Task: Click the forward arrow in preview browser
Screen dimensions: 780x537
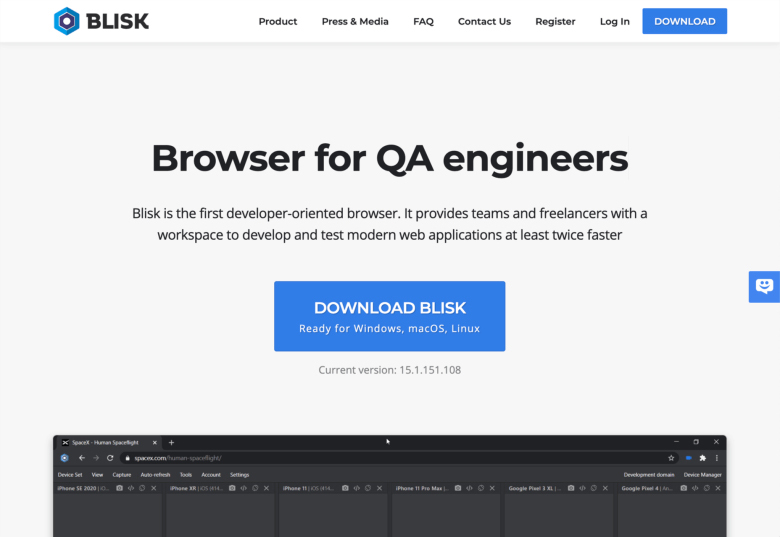Action: click(96, 458)
